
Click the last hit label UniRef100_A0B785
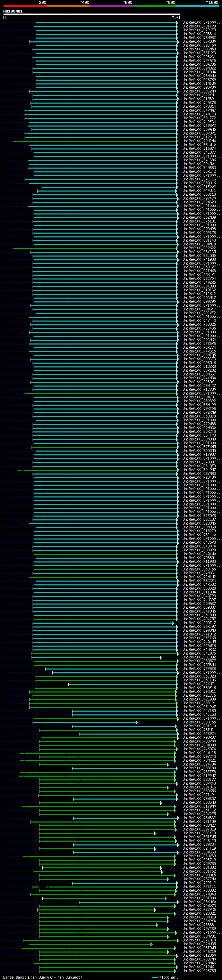(x=199, y=971)
